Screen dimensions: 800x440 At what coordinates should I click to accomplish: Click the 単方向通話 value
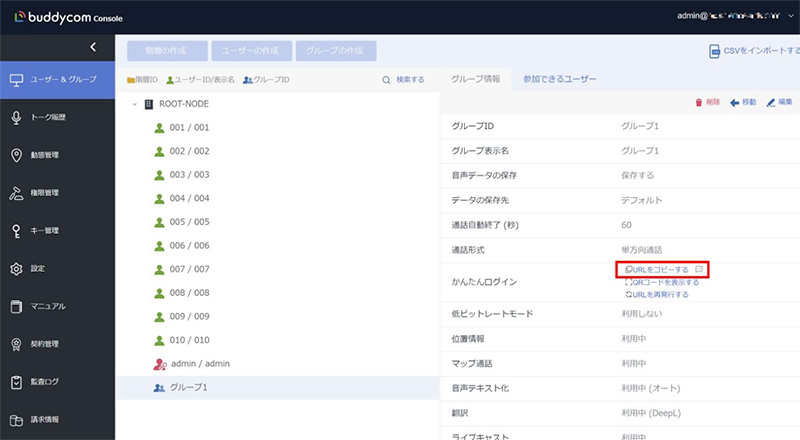(x=642, y=250)
